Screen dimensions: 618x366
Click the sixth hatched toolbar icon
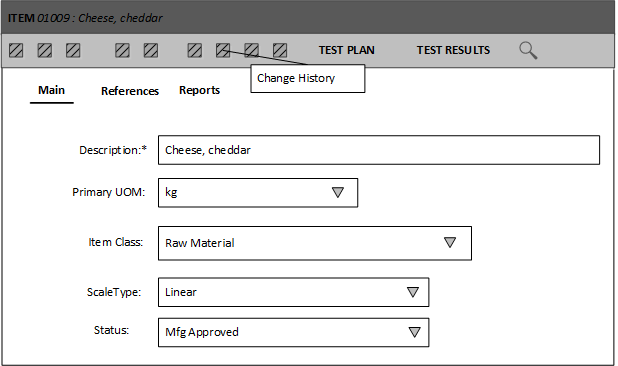coord(195,50)
